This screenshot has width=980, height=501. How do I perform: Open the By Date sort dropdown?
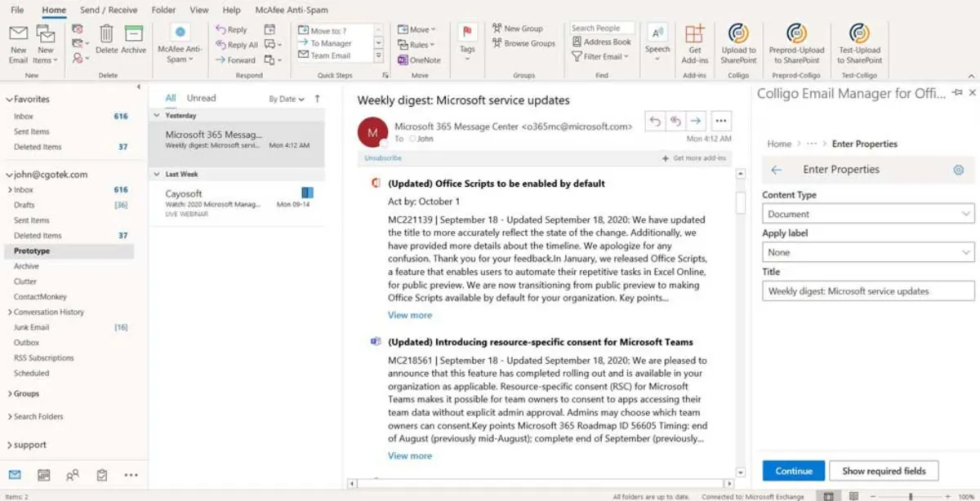287,99
